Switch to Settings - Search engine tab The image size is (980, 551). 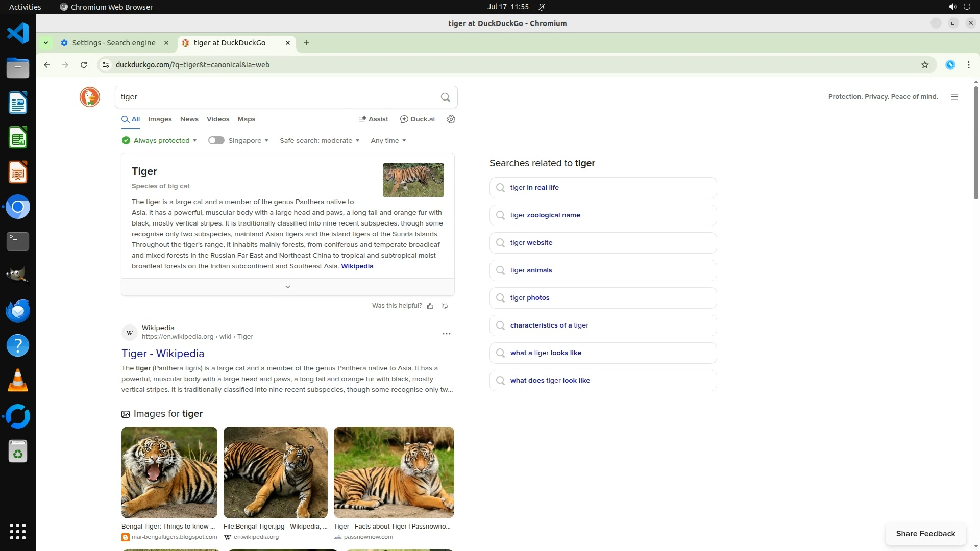point(113,43)
